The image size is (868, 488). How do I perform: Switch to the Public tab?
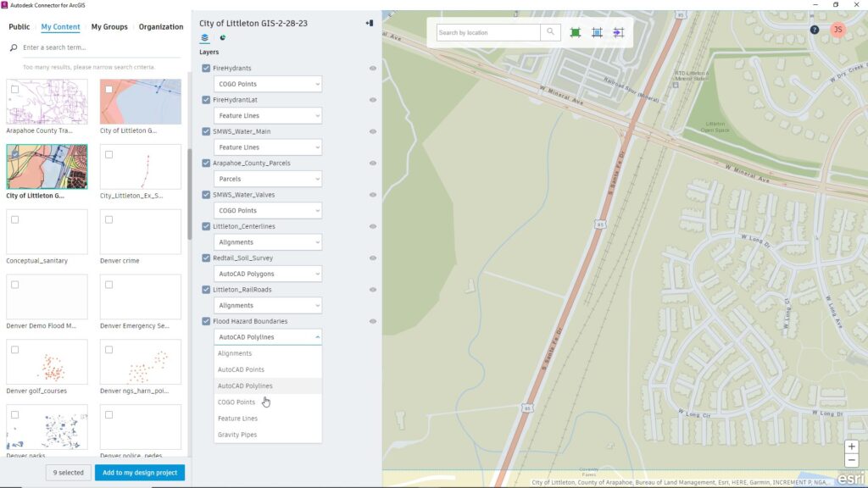[x=19, y=26]
